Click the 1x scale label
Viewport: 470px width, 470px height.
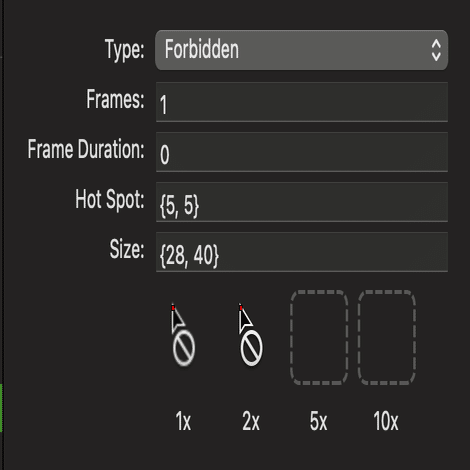click(183, 421)
